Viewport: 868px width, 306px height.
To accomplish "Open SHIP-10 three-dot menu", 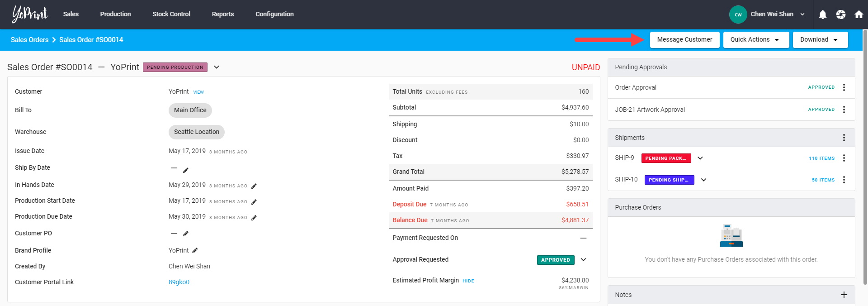I will (x=844, y=180).
